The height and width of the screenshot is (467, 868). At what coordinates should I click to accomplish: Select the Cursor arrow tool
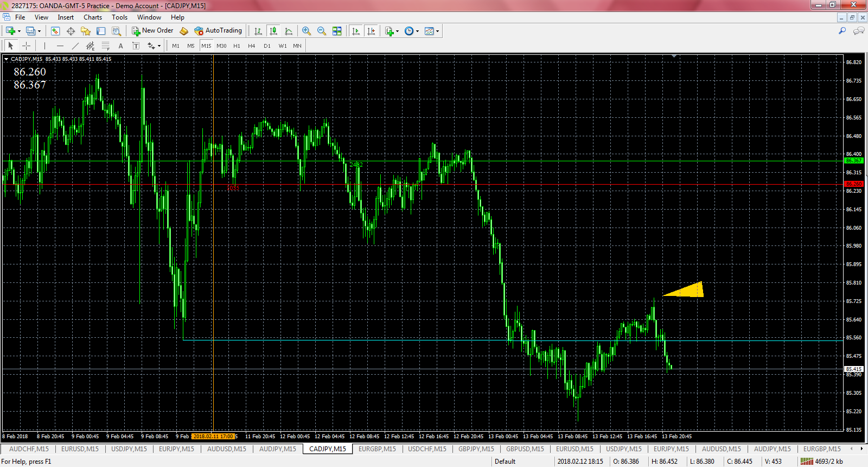(11, 46)
